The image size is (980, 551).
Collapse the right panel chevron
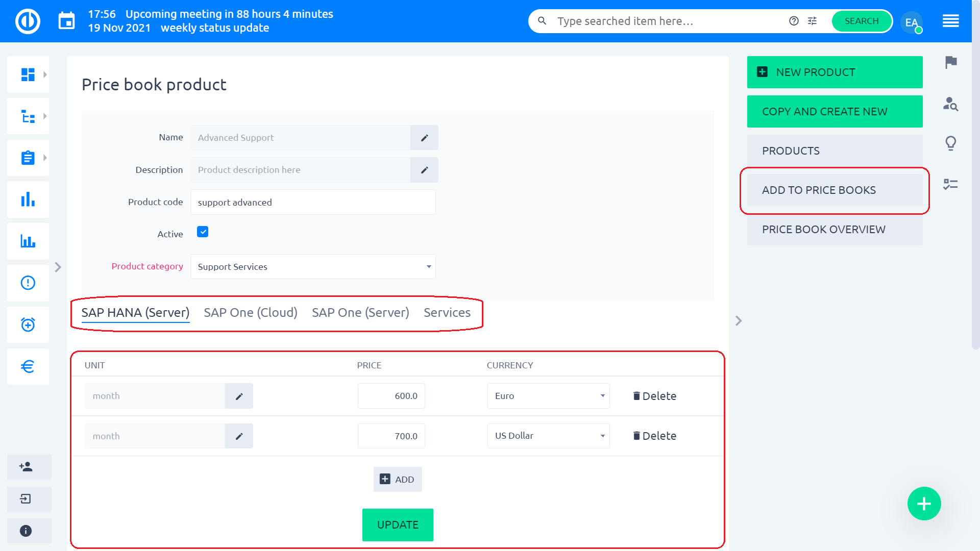[x=739, y=321]
